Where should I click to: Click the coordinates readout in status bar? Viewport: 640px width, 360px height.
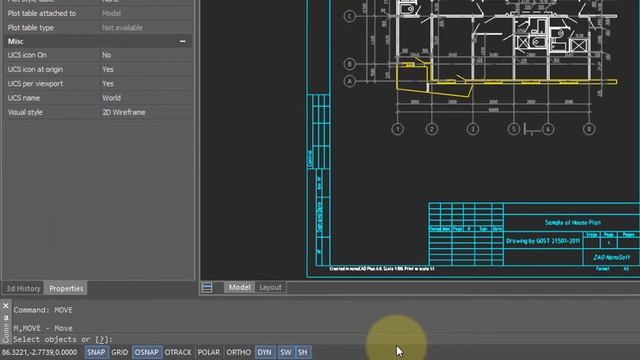coord(40,352)
